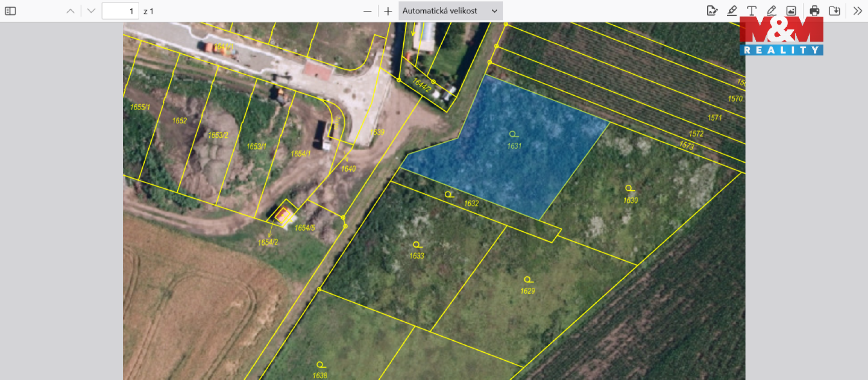Choose the freehand draw pencil tool
Viewport: 868px width, 380px height.
point(771,11)
